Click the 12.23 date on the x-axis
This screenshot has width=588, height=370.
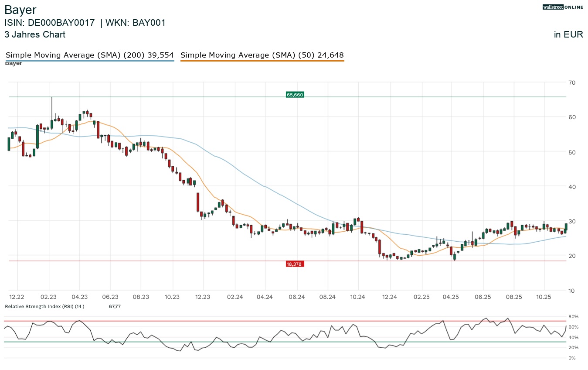point(203,297)
